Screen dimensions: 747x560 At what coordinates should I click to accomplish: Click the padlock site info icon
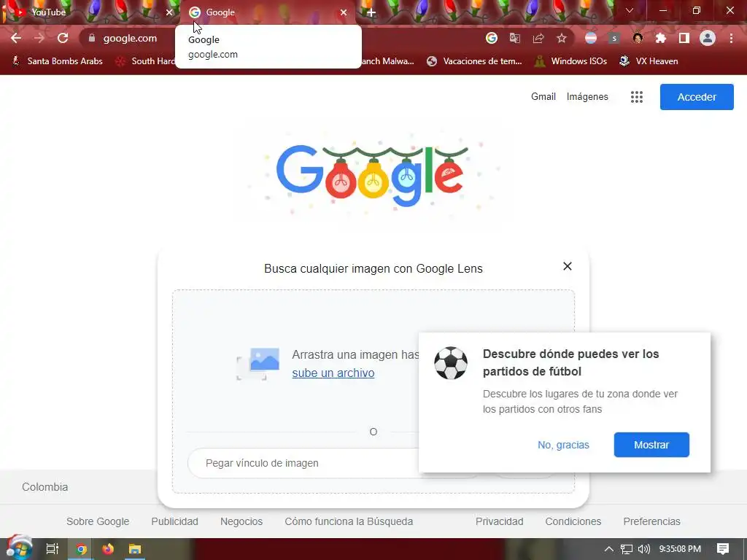tap(92, 38)
